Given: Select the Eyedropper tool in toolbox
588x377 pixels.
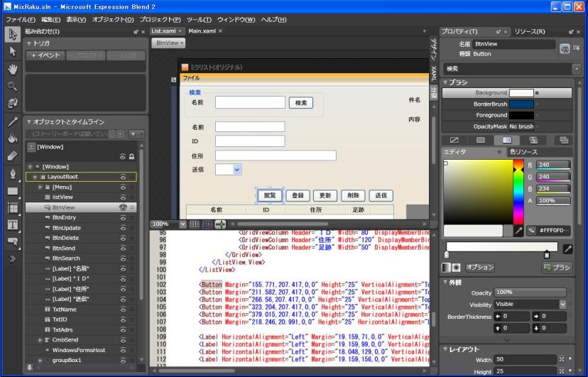Looking at the screenshot, I should tap(12, 121).
